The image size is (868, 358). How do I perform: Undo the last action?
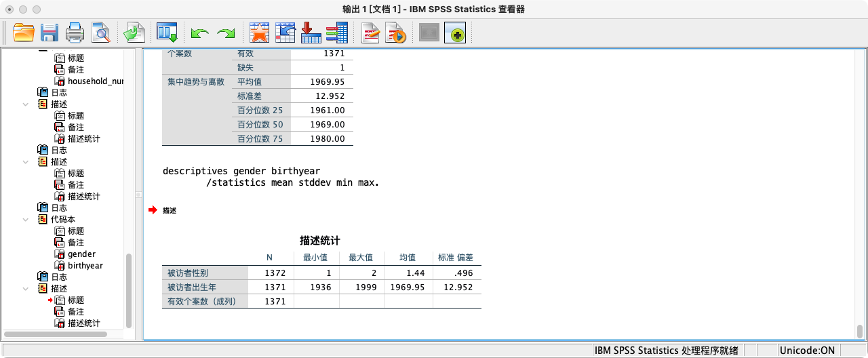pos(199,33)
